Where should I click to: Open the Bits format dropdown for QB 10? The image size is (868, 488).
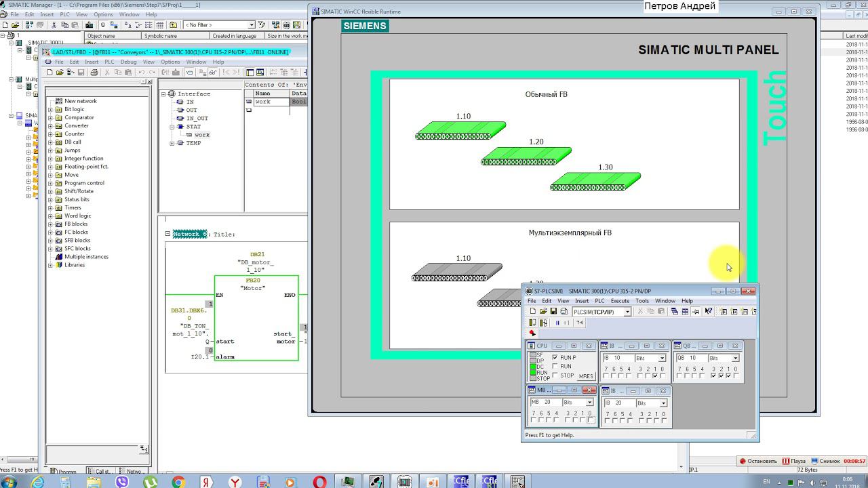point(735,358)
